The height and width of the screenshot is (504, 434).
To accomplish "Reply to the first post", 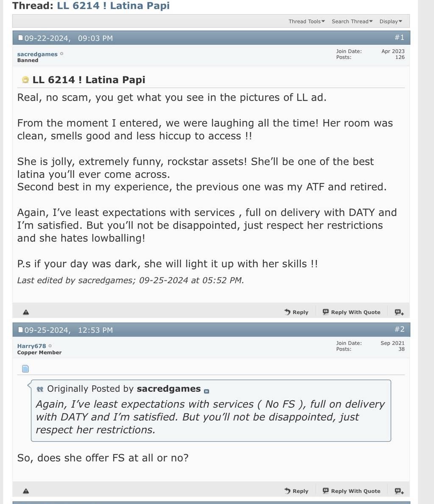I will pyautogui.click(x=296, y=312).
